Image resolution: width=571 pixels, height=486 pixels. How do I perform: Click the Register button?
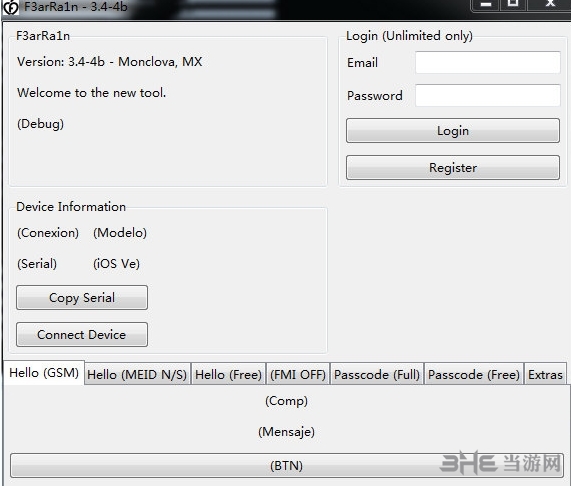453,167
